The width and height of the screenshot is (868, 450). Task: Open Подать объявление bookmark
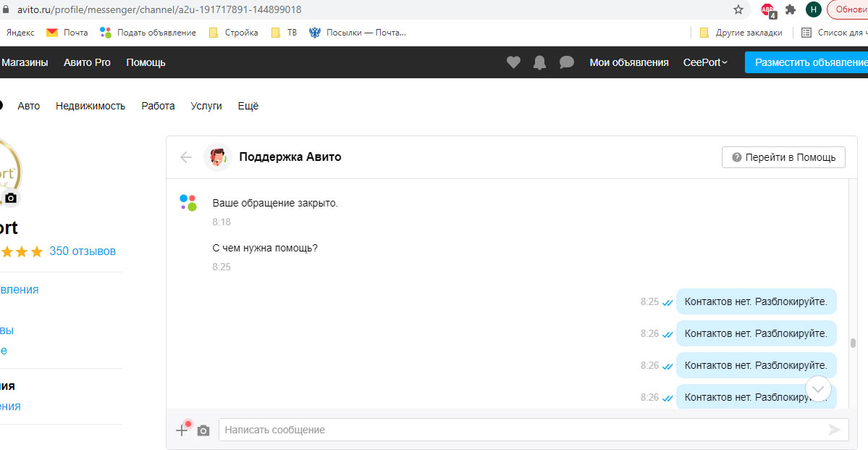(x=148, y=33)
